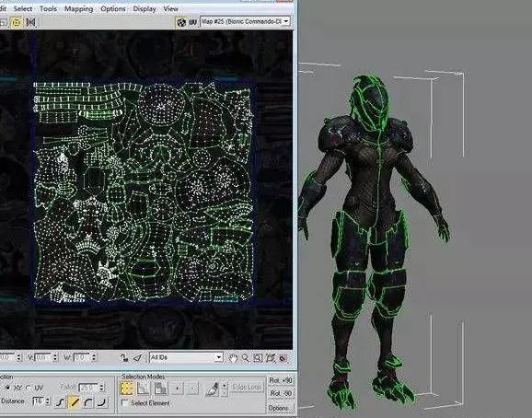
Task: Click the V coordinate input field
Action: pyautogui.click(x=43, y=357)
